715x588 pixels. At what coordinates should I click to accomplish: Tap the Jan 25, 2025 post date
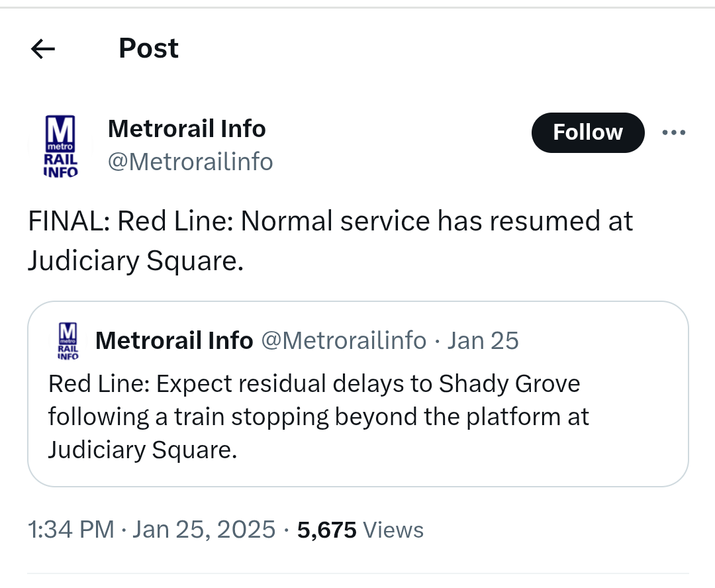(204, 530)
